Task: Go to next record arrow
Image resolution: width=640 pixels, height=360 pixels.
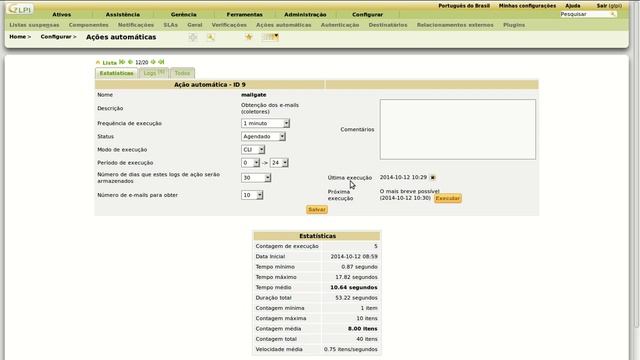Action: pos(153,62)
